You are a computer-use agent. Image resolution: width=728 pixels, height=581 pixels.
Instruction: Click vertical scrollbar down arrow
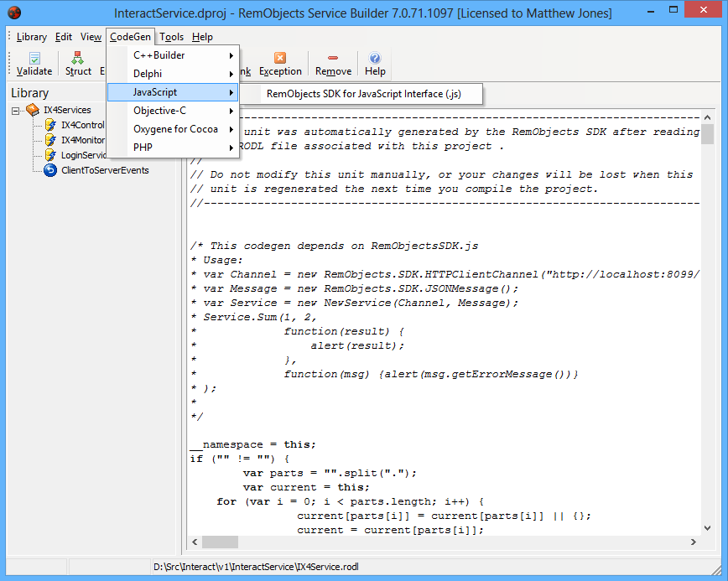click(x=707, y=528)
